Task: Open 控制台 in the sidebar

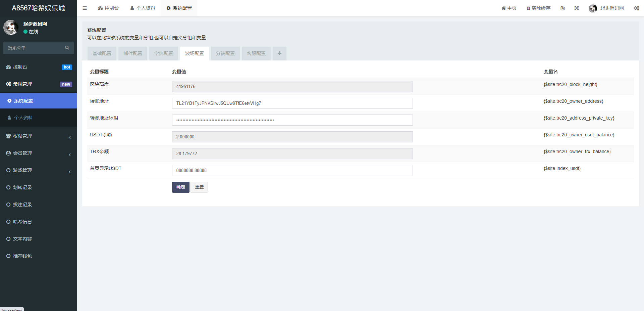Action: point(39,67)
